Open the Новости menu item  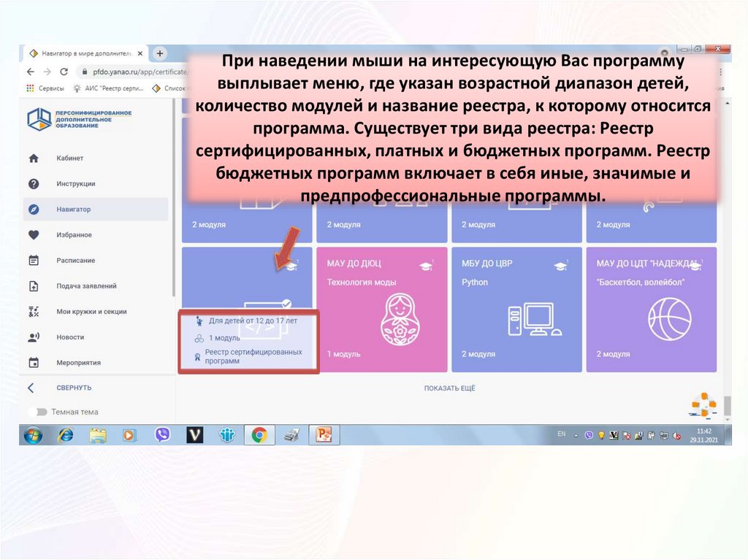pyautogui.click(x=96, y=337)
